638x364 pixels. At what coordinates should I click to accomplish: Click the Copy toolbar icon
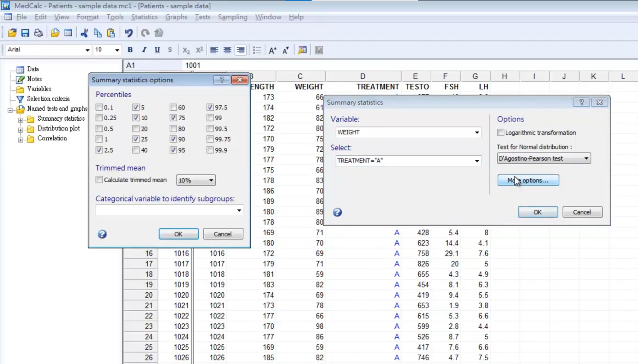tap(97, 33)
